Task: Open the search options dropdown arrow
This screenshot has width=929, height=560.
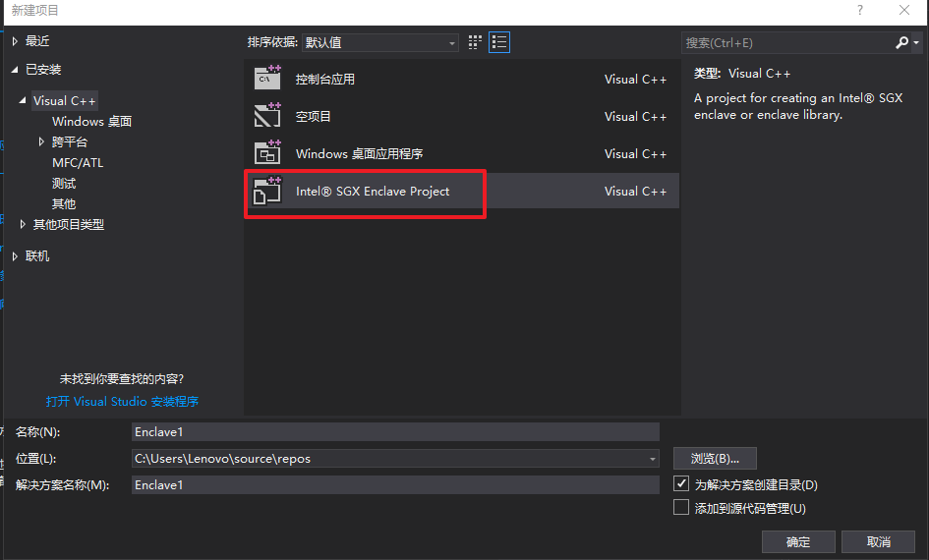Action: pos(916,42)
